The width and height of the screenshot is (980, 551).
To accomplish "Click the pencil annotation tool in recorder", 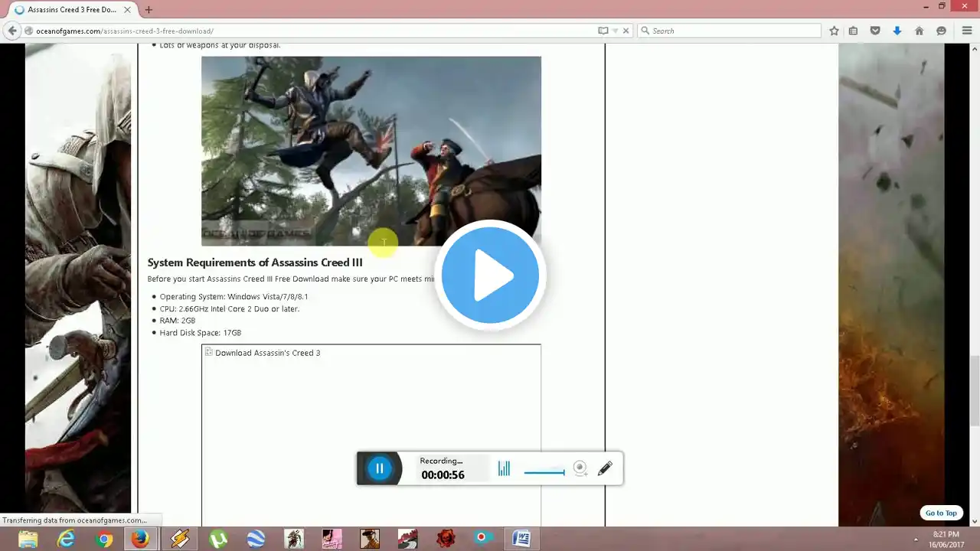I will 605,468.
